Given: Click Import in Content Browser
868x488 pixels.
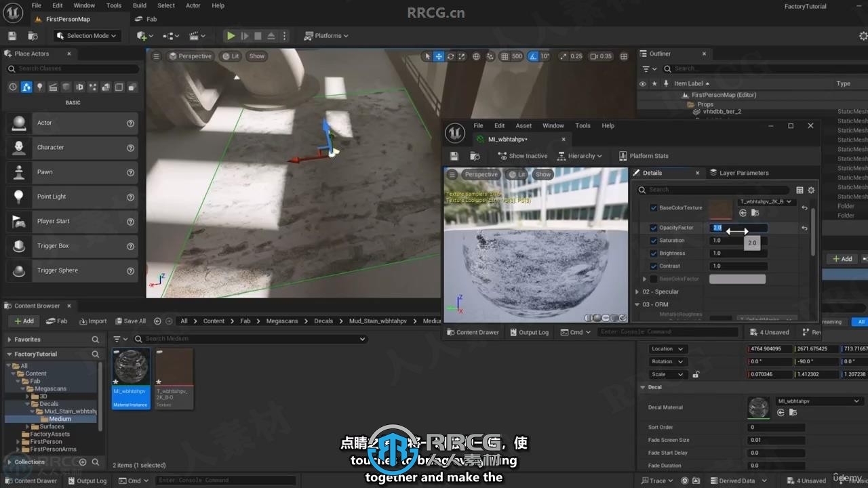Looking at the screenshot, I should pyautogui.click(x=93, y=321).
